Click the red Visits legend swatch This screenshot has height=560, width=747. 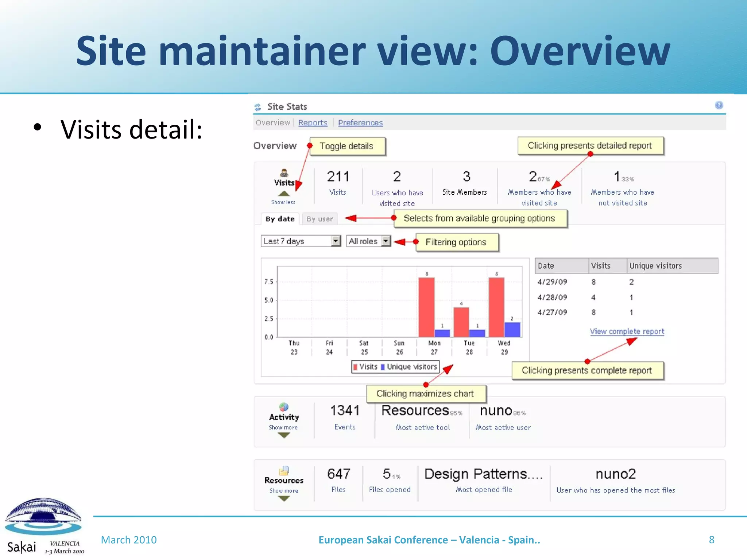355,367
